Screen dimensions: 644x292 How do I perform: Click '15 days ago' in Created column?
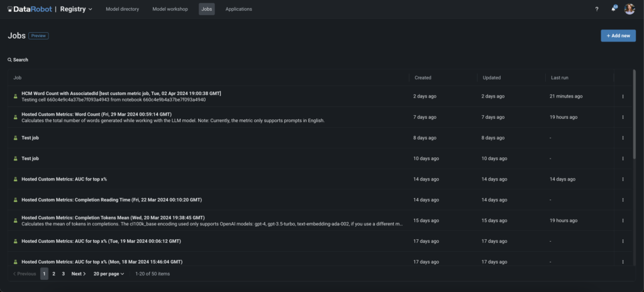(426, 220)
